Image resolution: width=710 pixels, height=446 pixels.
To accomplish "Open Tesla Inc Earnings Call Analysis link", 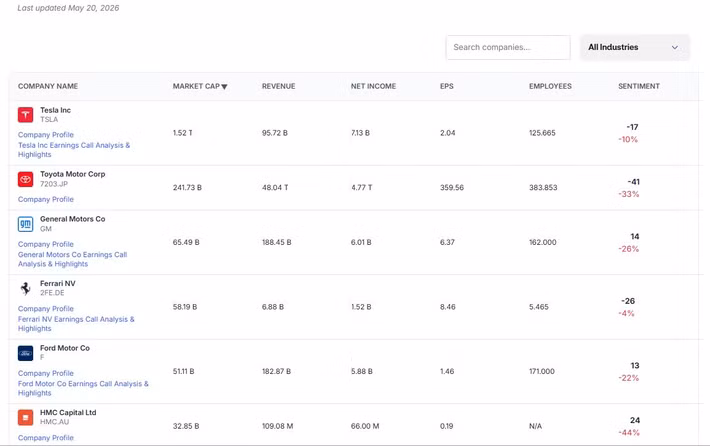I will (74, 150).
